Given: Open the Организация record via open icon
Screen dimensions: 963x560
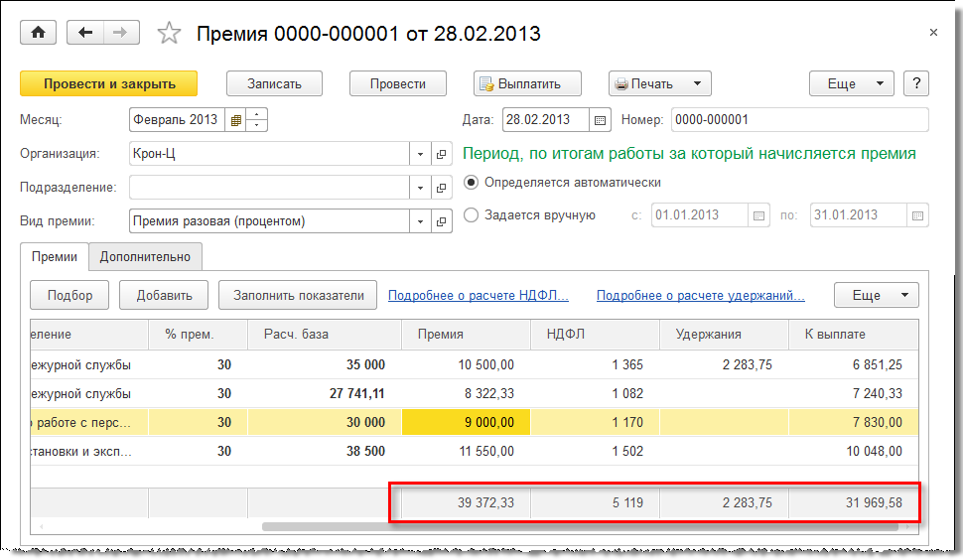Looking at the screenshot, I should 441,154.
